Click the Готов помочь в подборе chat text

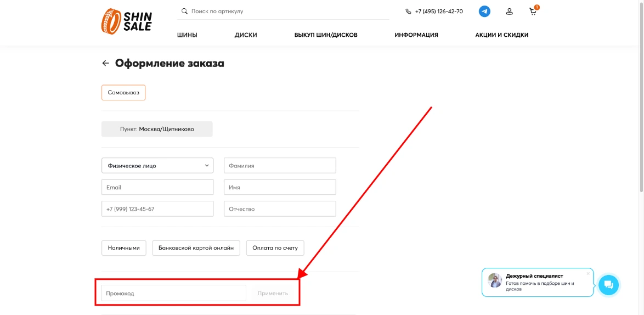coord(540,286)
